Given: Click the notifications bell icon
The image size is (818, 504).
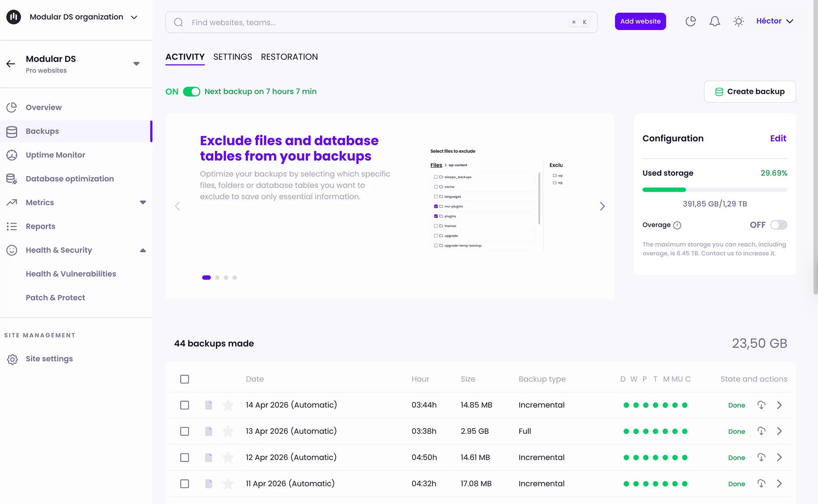Looking at the screenshot, I should (x=715, y=21).
